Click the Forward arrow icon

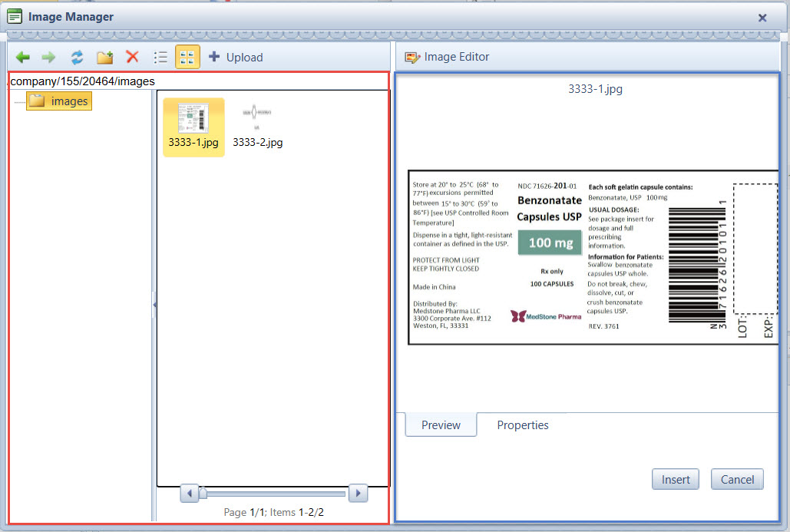tap(48, 58)
